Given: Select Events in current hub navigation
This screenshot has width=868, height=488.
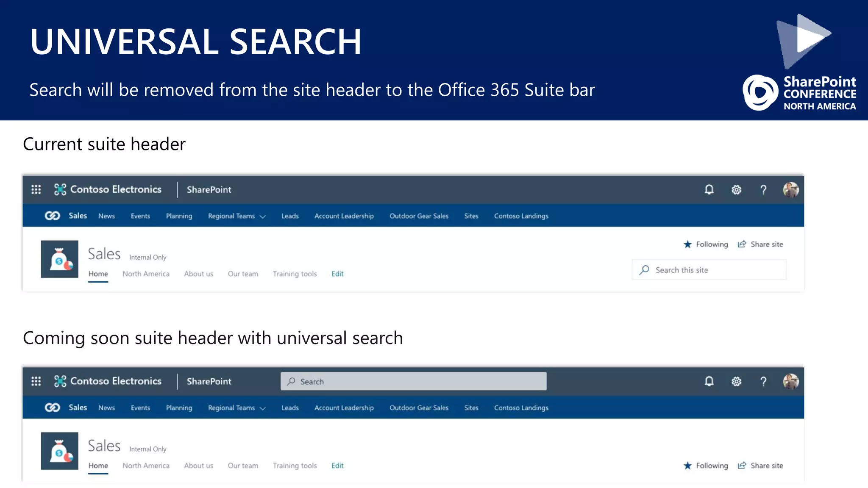Looking at the screenshot, I should pyautogui.click(x=140, y=216).
